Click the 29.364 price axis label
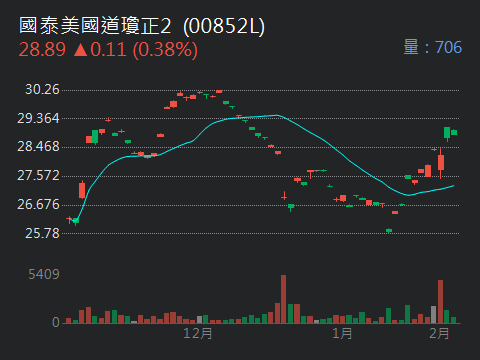Viewport: 480px width, 360px height. click(x=38, y=118)
